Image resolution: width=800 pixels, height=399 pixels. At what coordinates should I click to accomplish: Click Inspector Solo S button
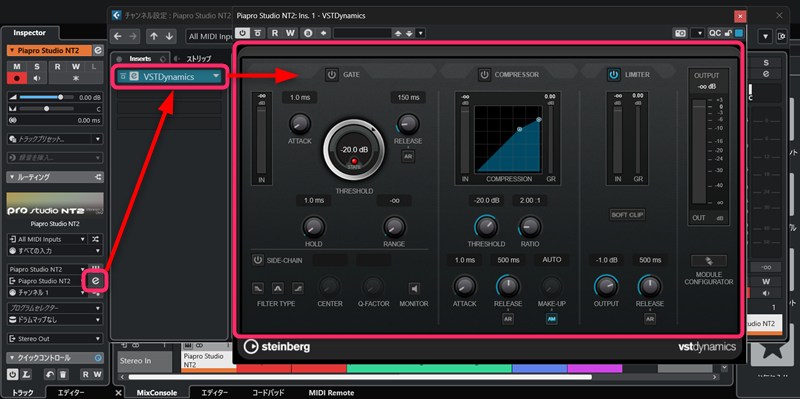37,67
